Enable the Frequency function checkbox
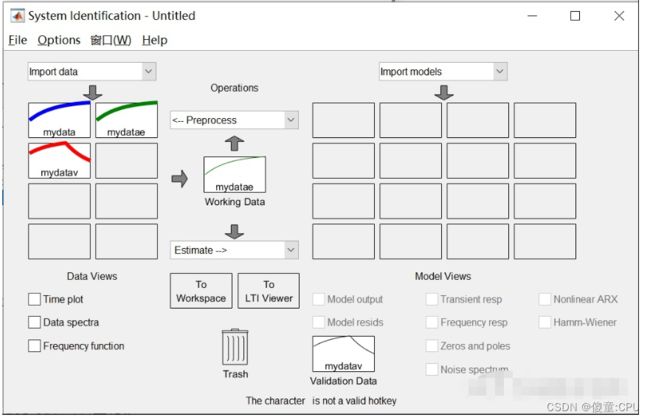Viewport: 650px width, 420px height. pyautogui.click(x=34, y=346)
